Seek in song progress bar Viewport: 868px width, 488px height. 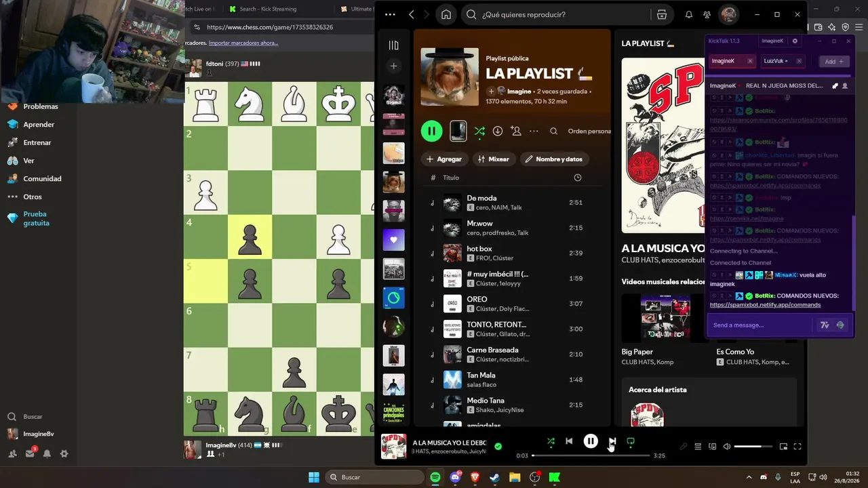tap(591, 455)
